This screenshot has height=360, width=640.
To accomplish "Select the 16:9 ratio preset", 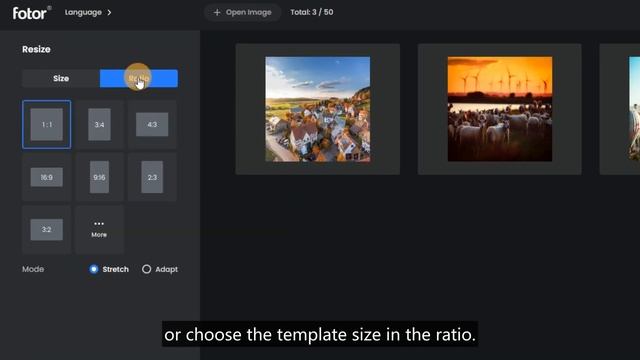I will [x=47, y=177].
